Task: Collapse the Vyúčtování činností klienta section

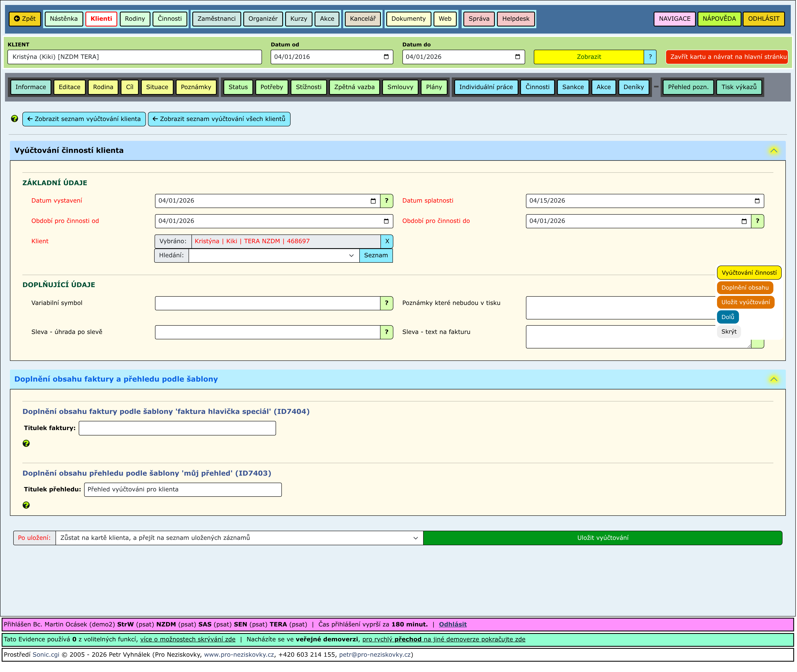Action: (774, 150)
